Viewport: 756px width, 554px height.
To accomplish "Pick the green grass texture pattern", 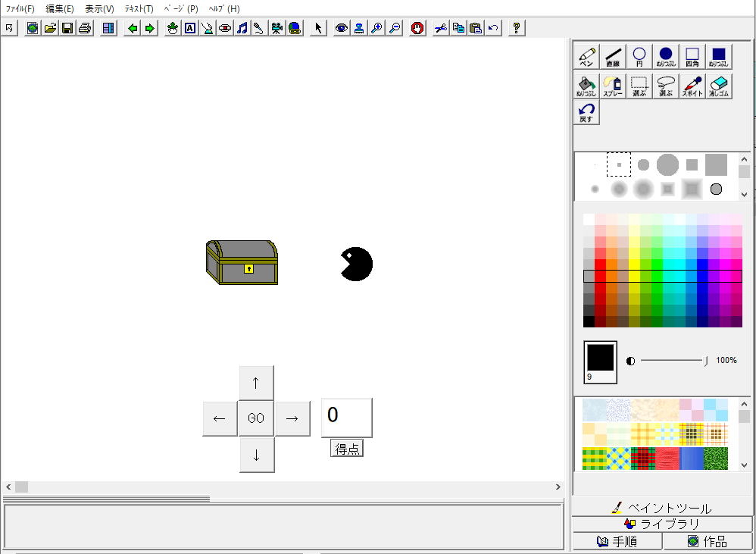I will pyautogui.click(x=716, y=458).
